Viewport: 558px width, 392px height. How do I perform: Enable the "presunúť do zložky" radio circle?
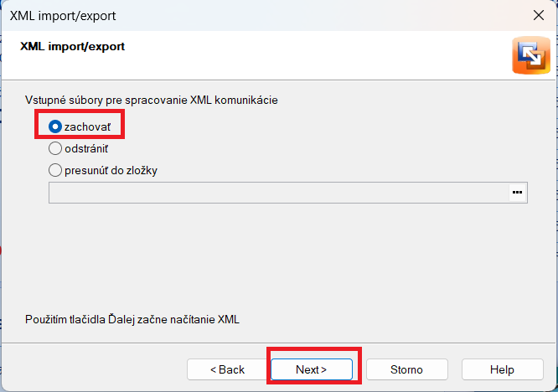click(55, 170)
